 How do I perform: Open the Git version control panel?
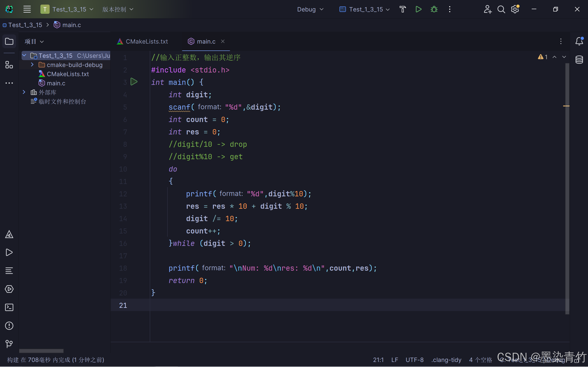[x=9, y=344]
